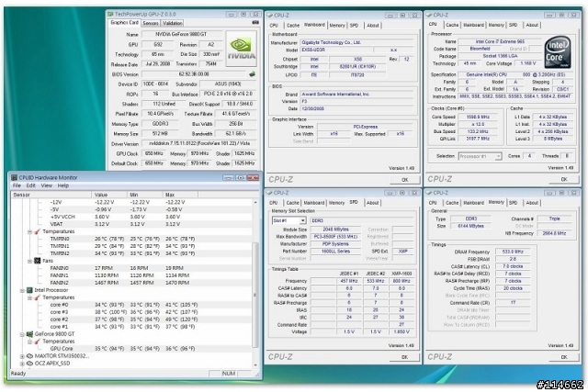The image size is (588, 392).
Task: Click the Value column header
Action: (x=109, y=195)
